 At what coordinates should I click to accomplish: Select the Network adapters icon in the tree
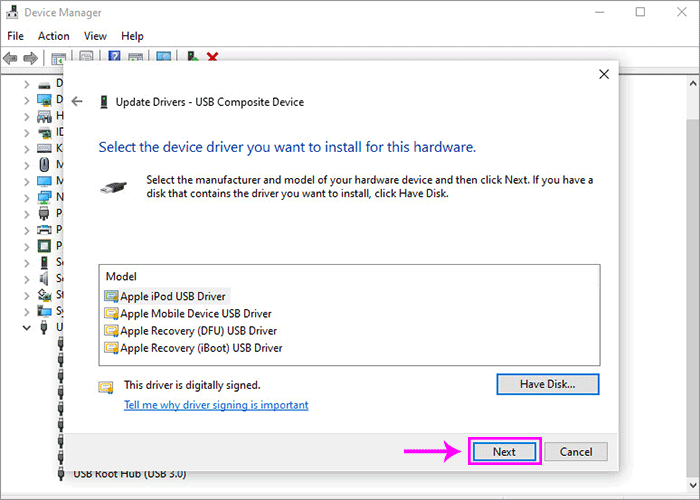tap(44, 197)
